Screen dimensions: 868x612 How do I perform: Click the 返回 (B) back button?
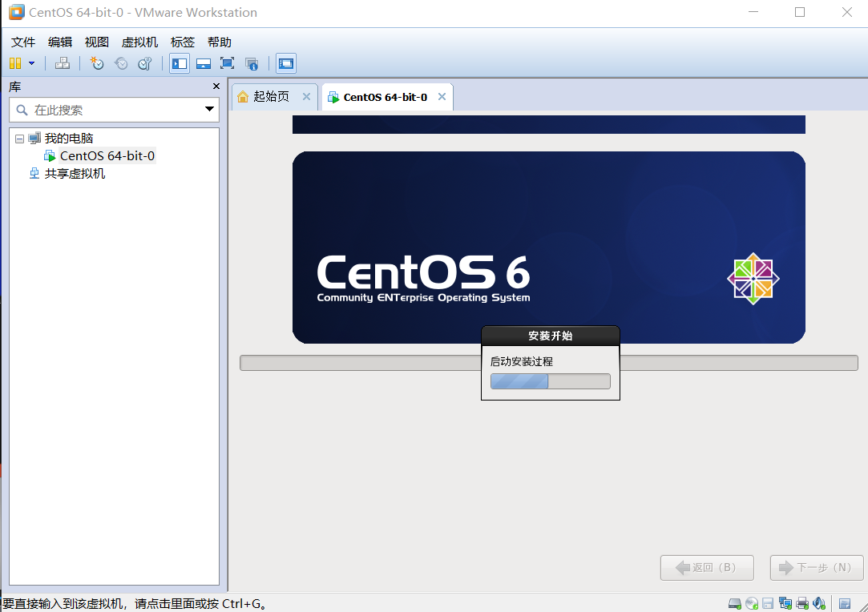(707, 568)
